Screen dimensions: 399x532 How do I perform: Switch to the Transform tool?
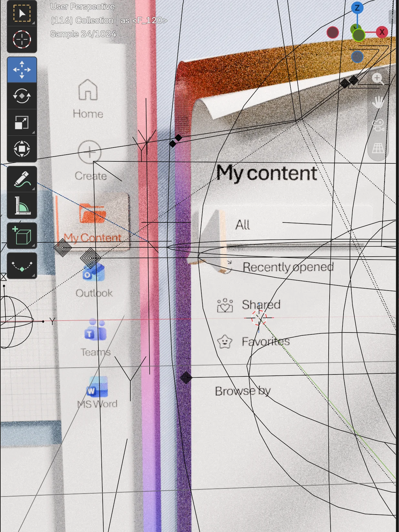[22, 149]
